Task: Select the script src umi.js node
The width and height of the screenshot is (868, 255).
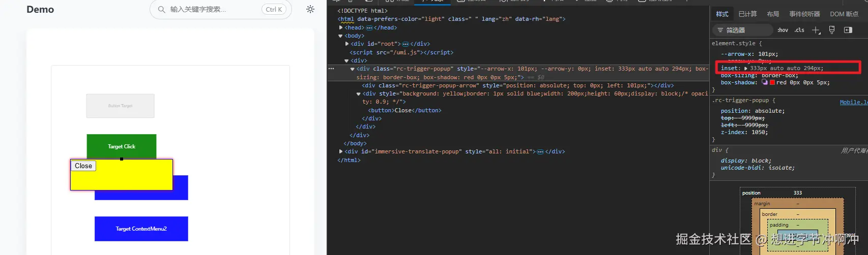Action: [401, 52]
